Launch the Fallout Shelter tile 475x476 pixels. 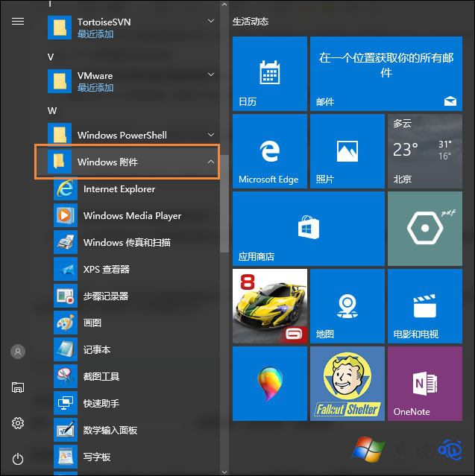pos(347,384)
